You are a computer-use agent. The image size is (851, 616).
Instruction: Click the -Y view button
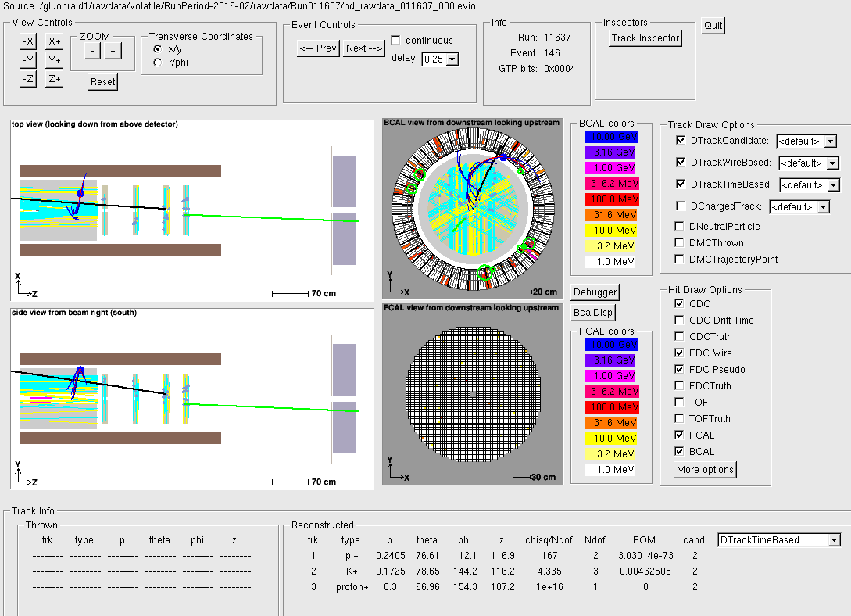(x=27, y=60)
